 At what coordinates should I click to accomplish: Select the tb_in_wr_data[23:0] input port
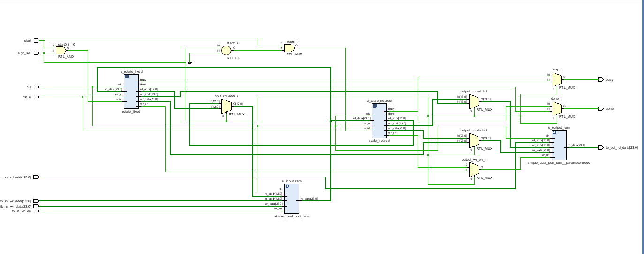coord(37,206)
